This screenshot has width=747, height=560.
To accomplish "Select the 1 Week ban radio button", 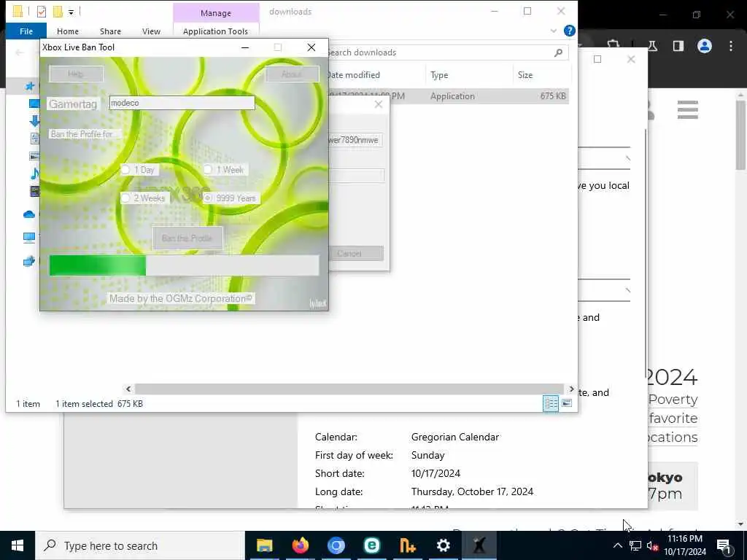I will pos(208,169).
